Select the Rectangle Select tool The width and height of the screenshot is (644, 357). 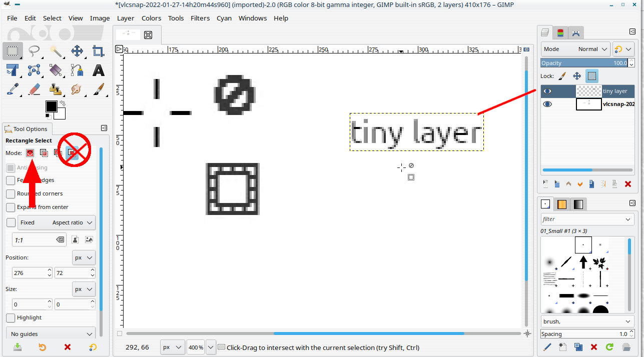13,51
